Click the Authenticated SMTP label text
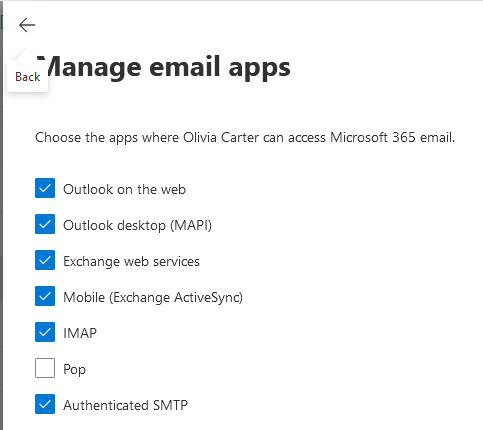This screenshot has height=430, width=483. (125, 405)
